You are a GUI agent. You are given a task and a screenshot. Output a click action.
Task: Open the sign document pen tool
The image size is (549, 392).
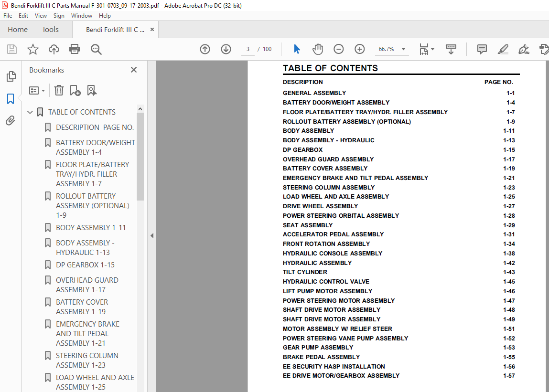(x=524, y=49)
